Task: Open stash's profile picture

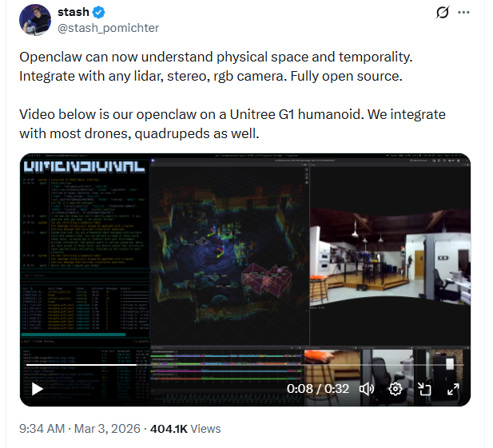Action: pyautogui.click(x=34, y=20)
